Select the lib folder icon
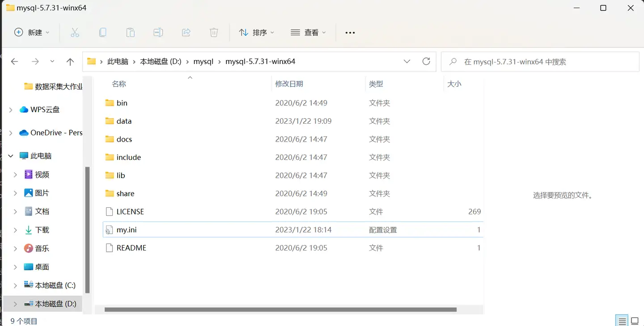 (110, 175)
